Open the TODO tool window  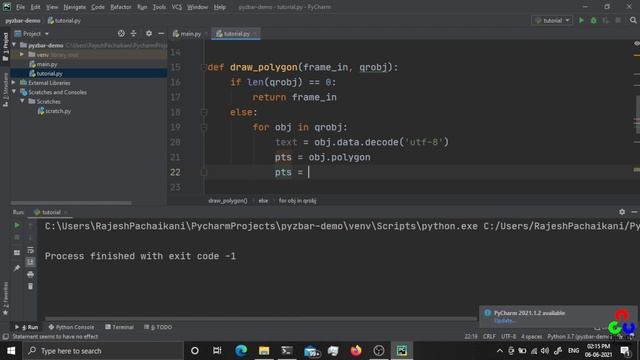click(x=158, y=327)
